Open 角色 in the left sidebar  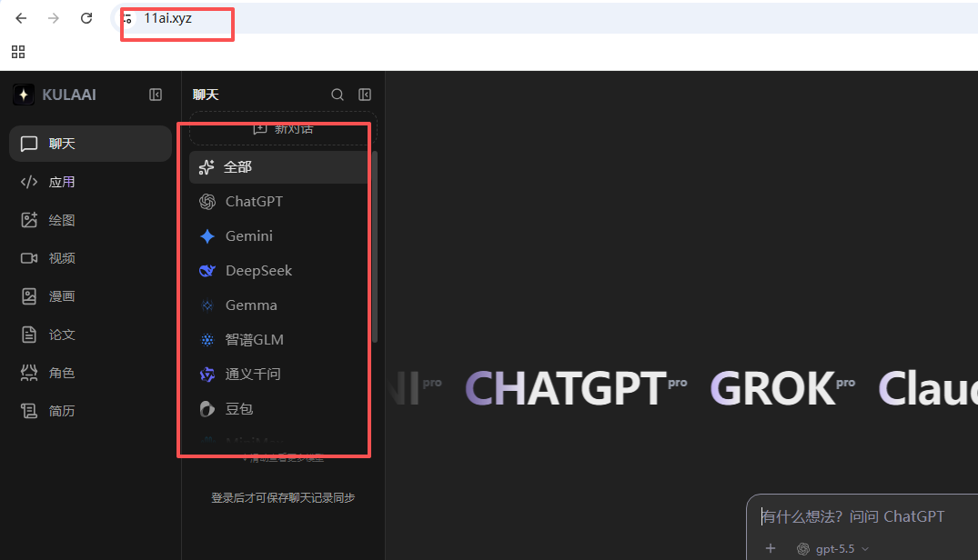(x=90, y=373)
